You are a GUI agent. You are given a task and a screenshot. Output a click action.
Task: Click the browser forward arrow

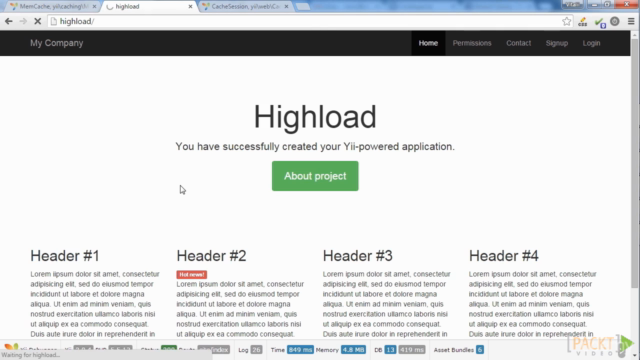pyautogui.click(x=23, y=21)
